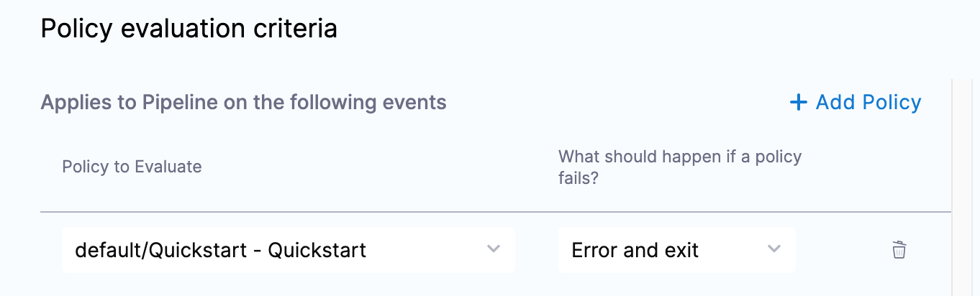Click the word Pipeline in the subtitle
Screen dimensions: 980x296
click(183, 103)
